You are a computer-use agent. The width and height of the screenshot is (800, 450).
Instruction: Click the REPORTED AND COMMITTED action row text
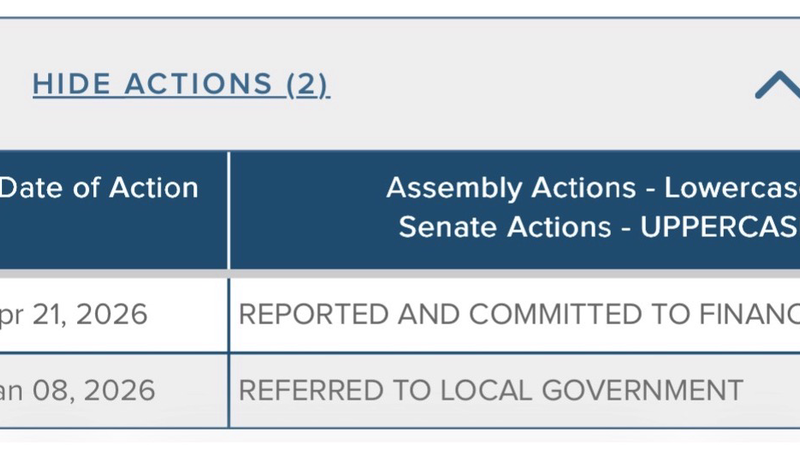click(518, 314)
